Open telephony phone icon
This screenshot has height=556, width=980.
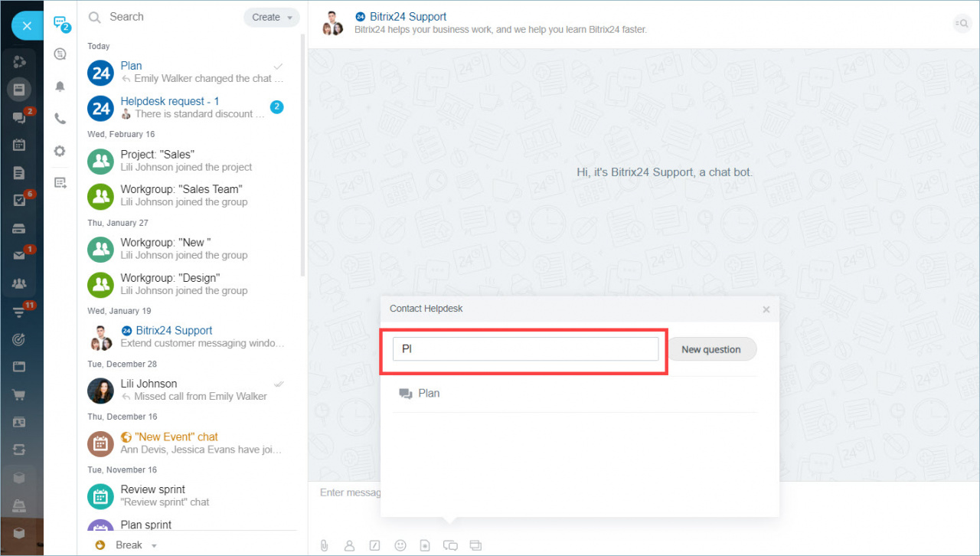point(60,119)
